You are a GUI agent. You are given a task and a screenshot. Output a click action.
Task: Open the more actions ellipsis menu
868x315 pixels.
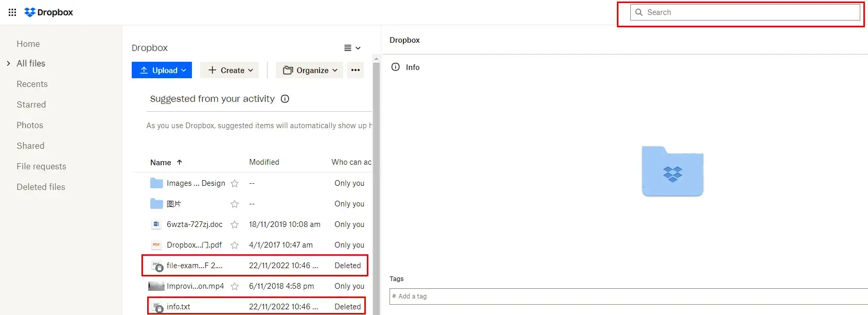point(356,70)
